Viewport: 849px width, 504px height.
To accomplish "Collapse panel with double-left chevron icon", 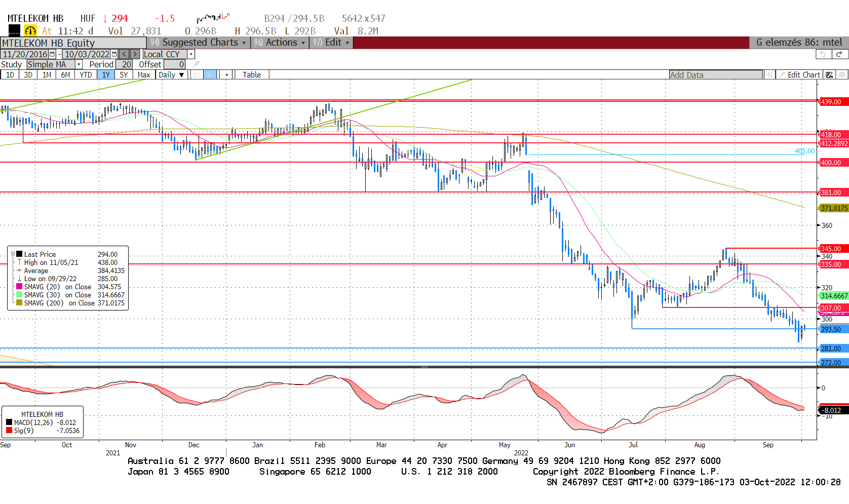I will point(769,75).
